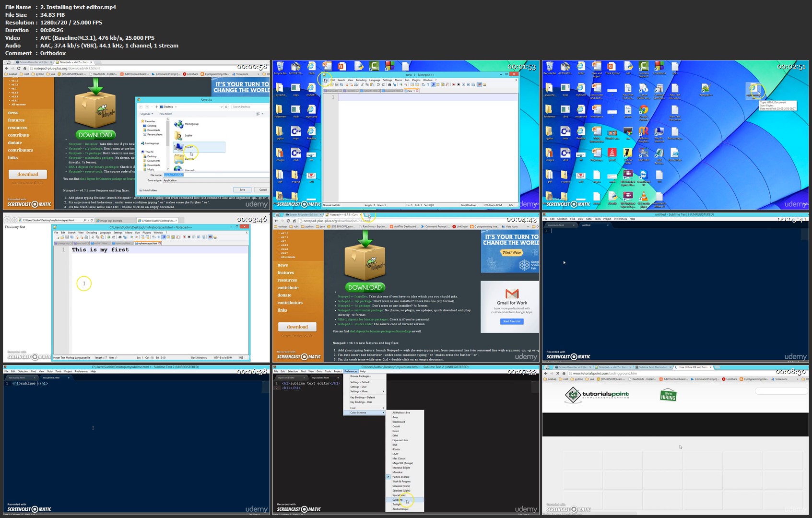The height and width of the screenshot is (518, 812).
Task: Open the Preferences menu in the 00:07:33 Sublime frame
Action: coord(351,371)
